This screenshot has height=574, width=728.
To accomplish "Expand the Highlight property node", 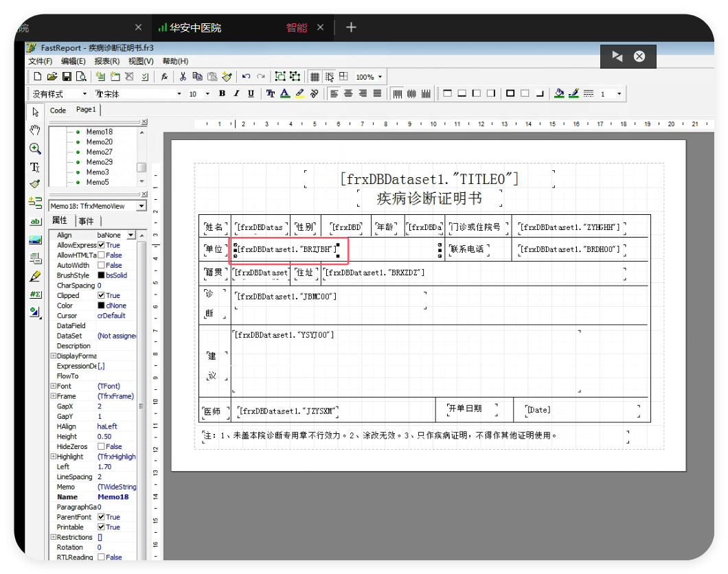I will [53, 457].
